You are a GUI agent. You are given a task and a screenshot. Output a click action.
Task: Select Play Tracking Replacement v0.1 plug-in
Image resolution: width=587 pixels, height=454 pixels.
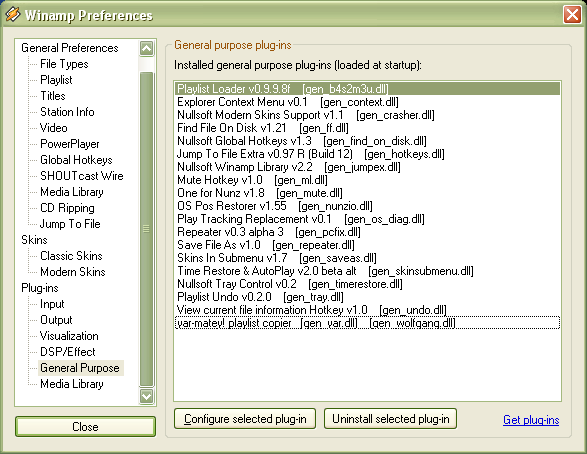pyautogui.click(x=368, y=219)
